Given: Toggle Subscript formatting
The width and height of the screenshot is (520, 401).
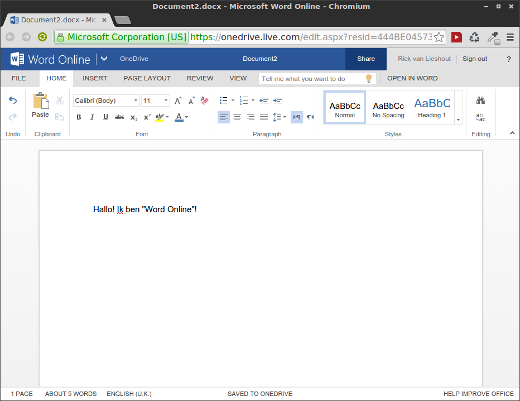Looking at the screenshot, I should tap(133, 117).
